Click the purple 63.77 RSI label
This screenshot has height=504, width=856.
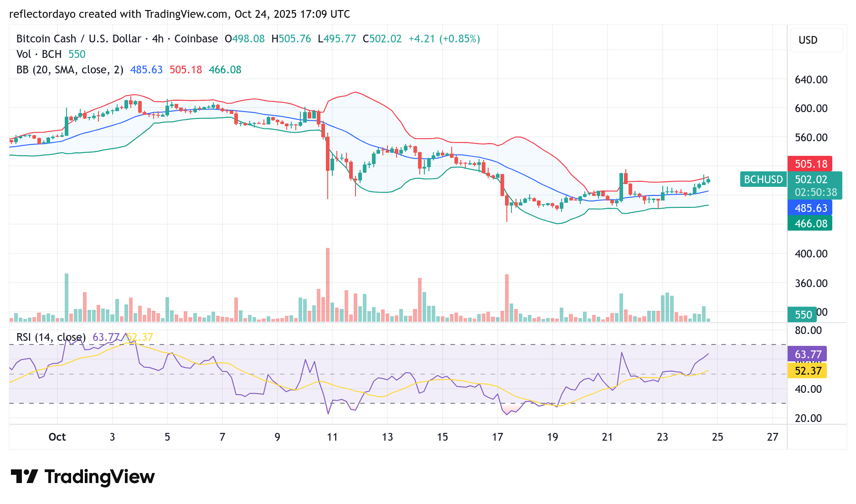pos(808,354)
